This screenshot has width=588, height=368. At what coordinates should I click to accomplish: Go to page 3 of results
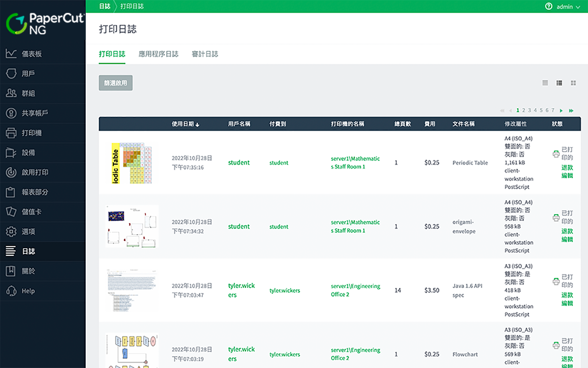point(529,110)
